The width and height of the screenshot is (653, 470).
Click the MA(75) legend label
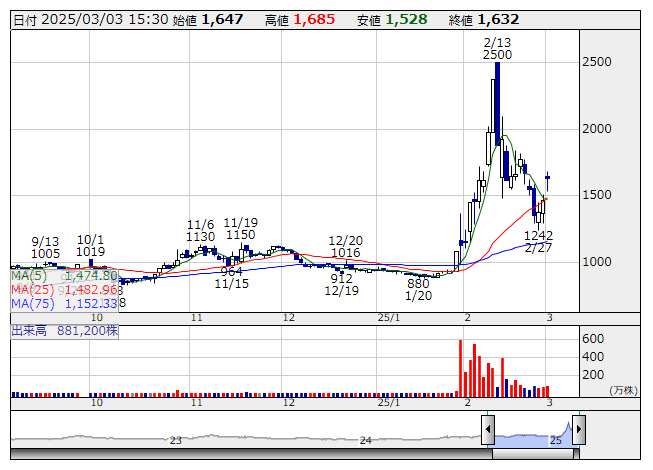(30, 303)
